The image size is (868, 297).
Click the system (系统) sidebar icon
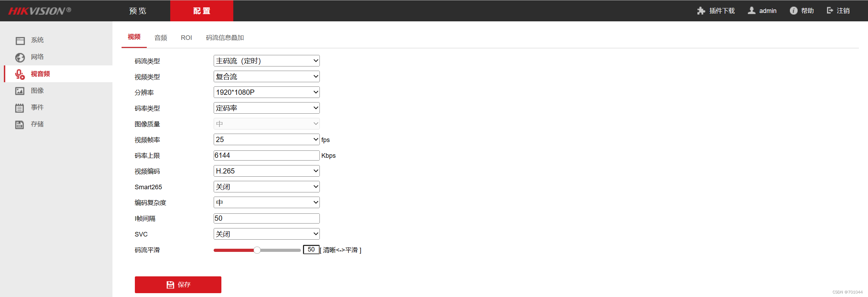tap(20, 41)
